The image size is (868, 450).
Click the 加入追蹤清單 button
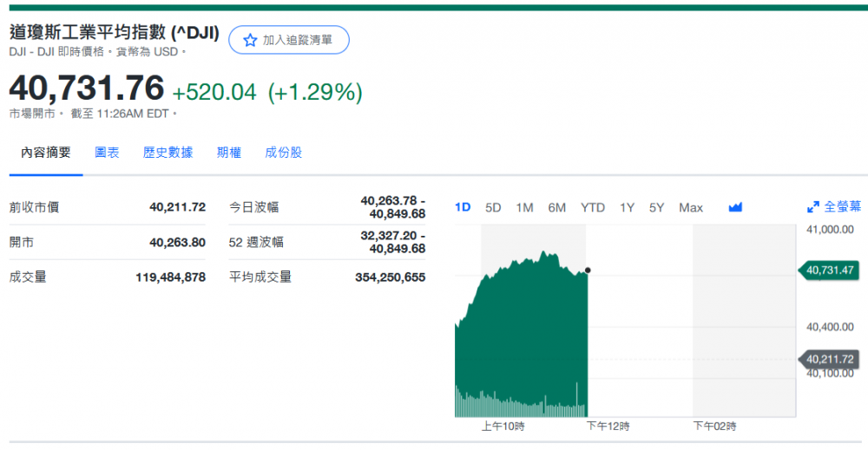coord(288,40)
